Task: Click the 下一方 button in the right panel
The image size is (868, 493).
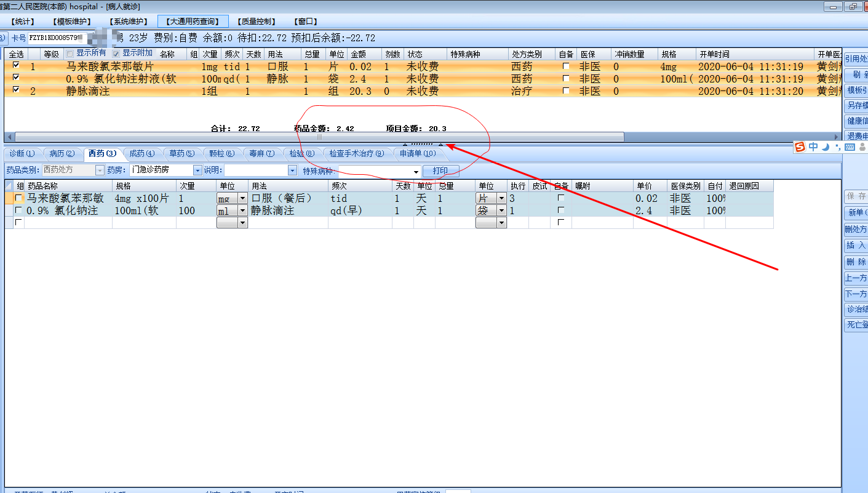Action: coord(856,294)
